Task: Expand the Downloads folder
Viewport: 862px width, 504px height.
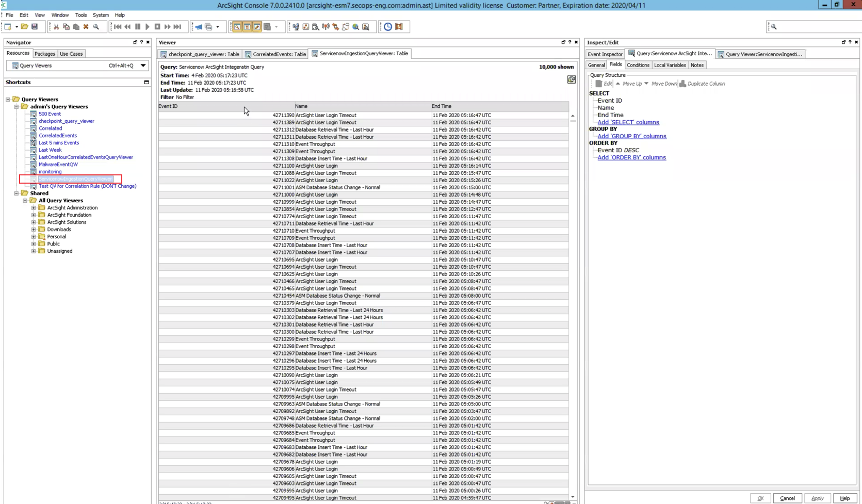Action: 34,230
